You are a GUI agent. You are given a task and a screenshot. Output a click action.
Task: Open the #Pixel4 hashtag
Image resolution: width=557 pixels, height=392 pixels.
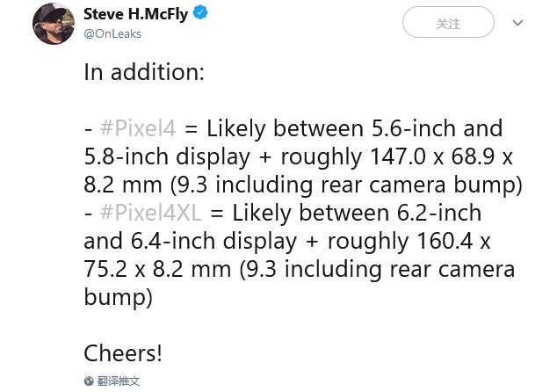[x=138, y=129]
